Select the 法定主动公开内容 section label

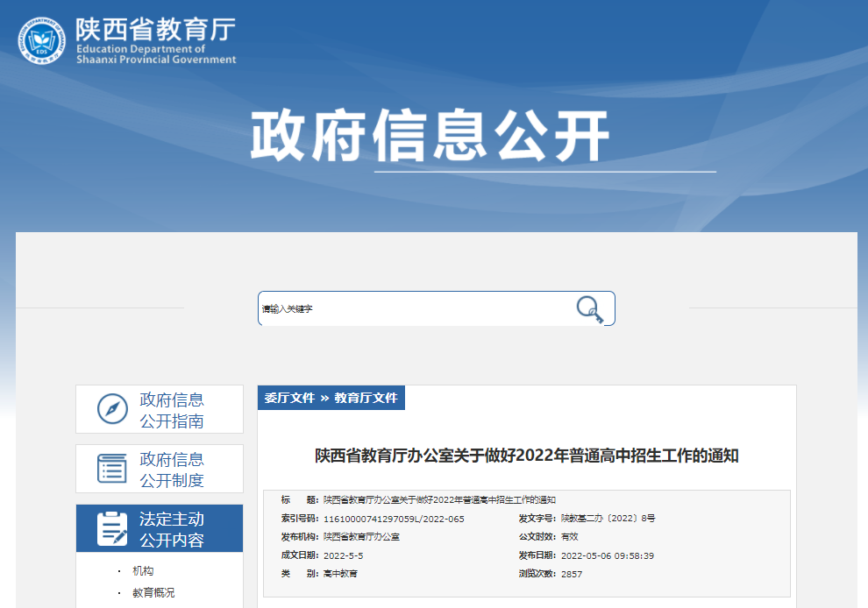click(172, 529)
